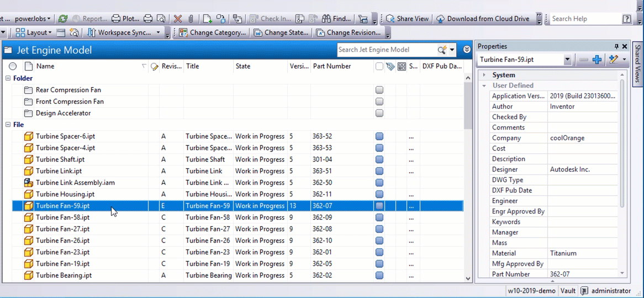Open Change State dialog
Image resolution: width=644 pixels, height=298 pixels.
[281, 33]
